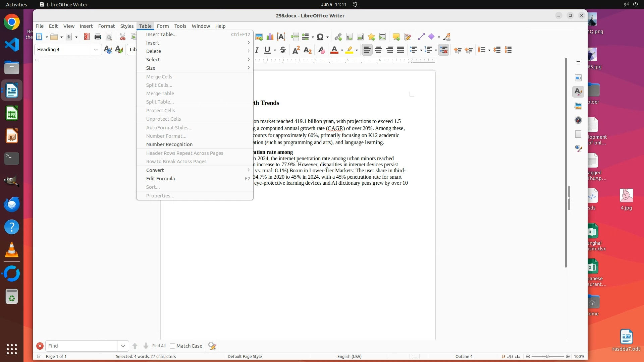Toggle the Match Case checkbox
The width and height of the screenshot is (644, 362).
click(x=172, y=346)
